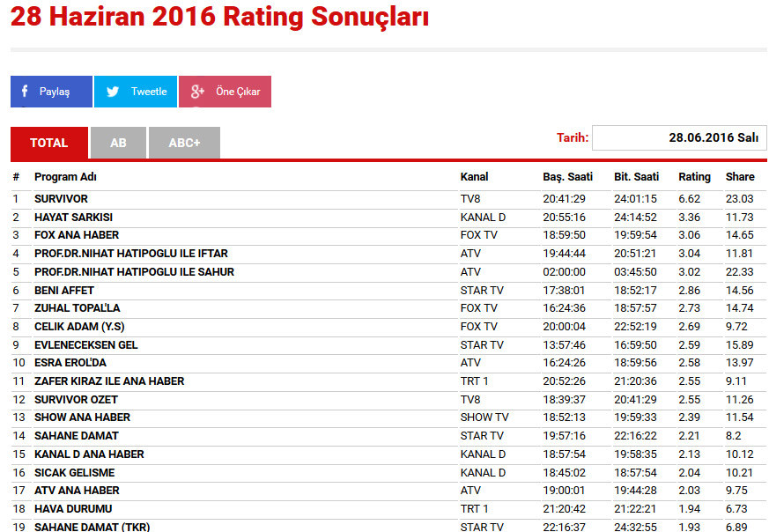The width and height of the screenshot is (769, 532).
Task: Click SHOW TV channel cell
Action: coord(484,417)
